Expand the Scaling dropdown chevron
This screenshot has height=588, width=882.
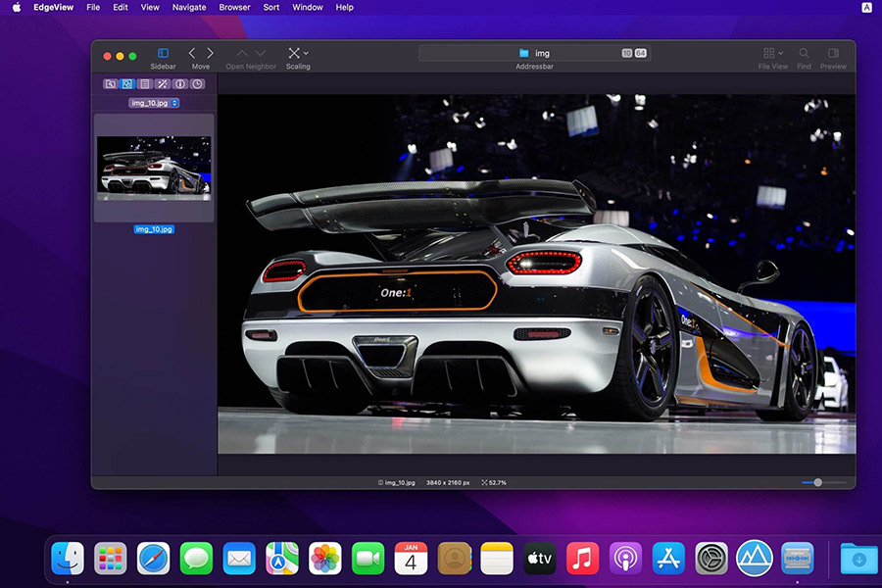point(307,53)
